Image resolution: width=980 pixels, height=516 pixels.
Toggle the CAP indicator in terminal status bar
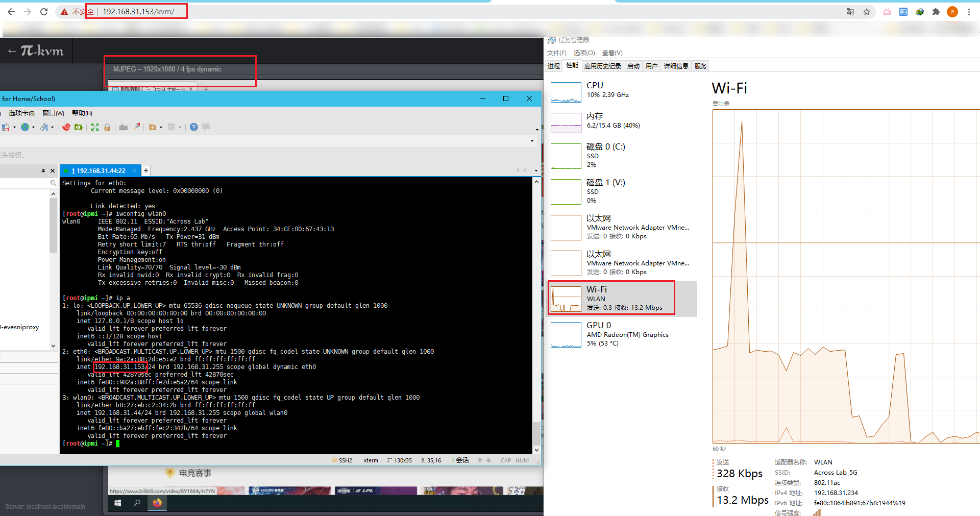(x=506, y=460)
